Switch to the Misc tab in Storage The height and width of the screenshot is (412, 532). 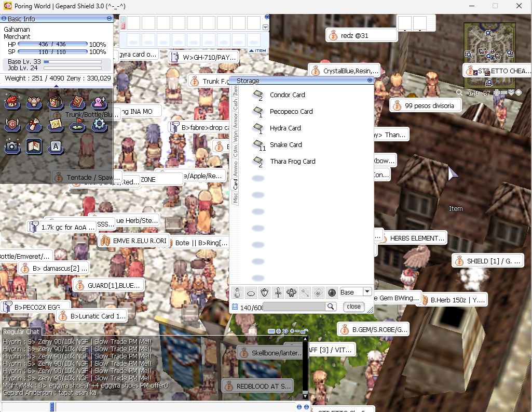(235, 197)
